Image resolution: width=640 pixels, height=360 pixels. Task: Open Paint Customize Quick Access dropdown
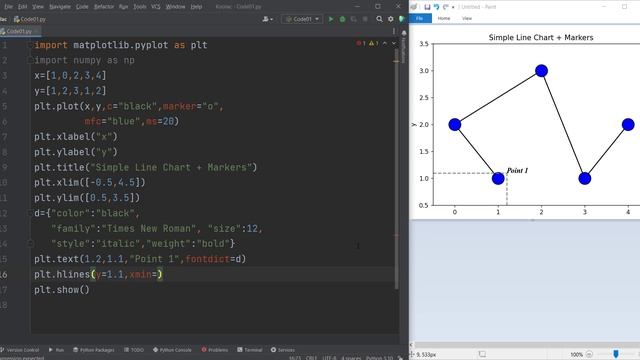453,7
